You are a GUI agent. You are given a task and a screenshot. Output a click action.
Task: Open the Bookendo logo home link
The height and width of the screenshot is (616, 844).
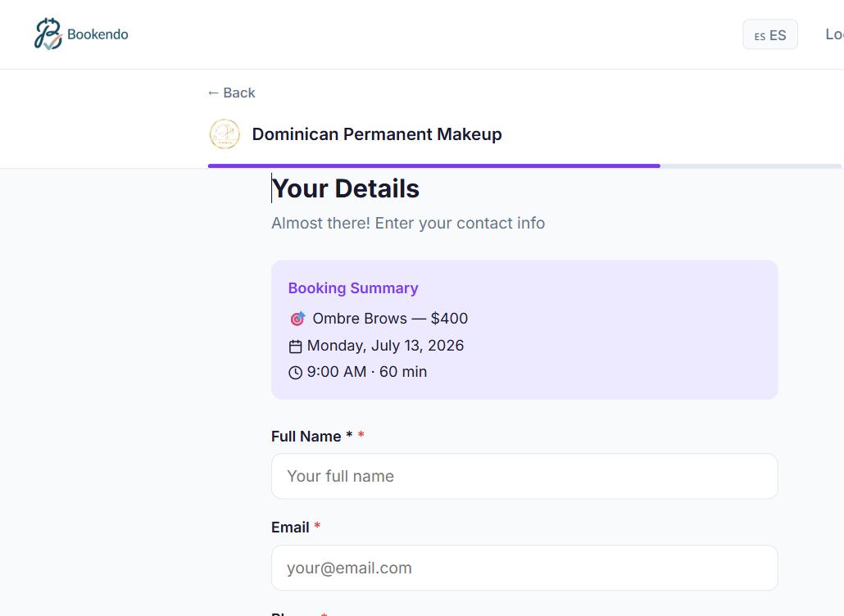click(81, 34)
